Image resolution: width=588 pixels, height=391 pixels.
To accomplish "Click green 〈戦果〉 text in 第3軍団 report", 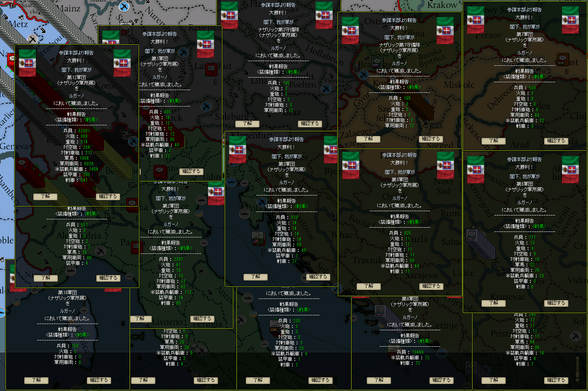I will [301, 206].
